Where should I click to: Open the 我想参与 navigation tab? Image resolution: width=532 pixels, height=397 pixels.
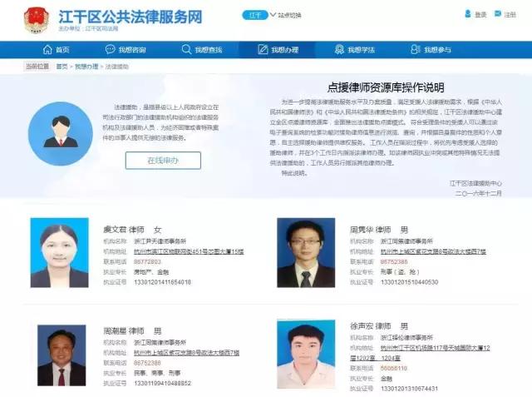click(x=431, y=50)
